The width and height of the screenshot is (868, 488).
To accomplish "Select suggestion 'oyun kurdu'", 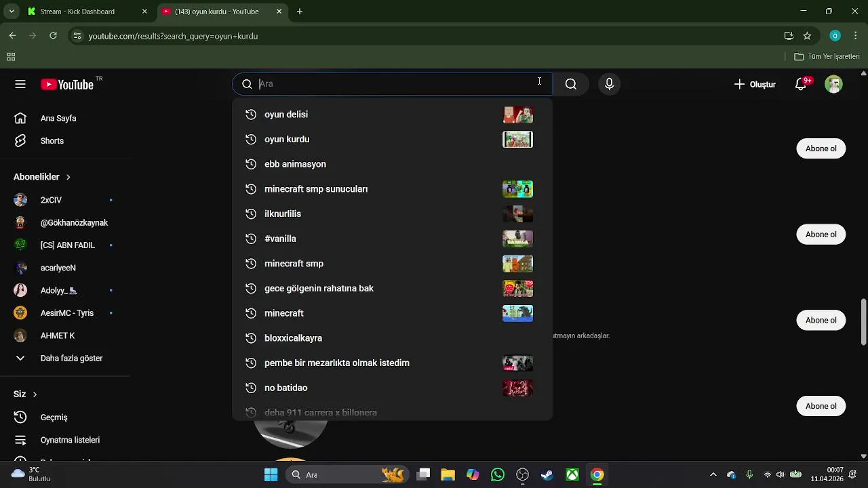I will click(392, 139).
